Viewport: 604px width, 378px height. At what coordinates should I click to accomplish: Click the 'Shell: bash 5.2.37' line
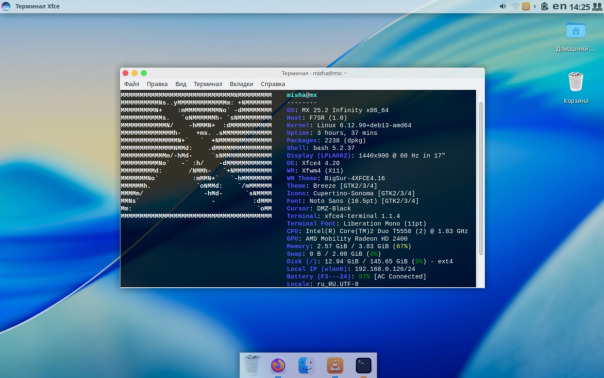[x=320, y=148]
